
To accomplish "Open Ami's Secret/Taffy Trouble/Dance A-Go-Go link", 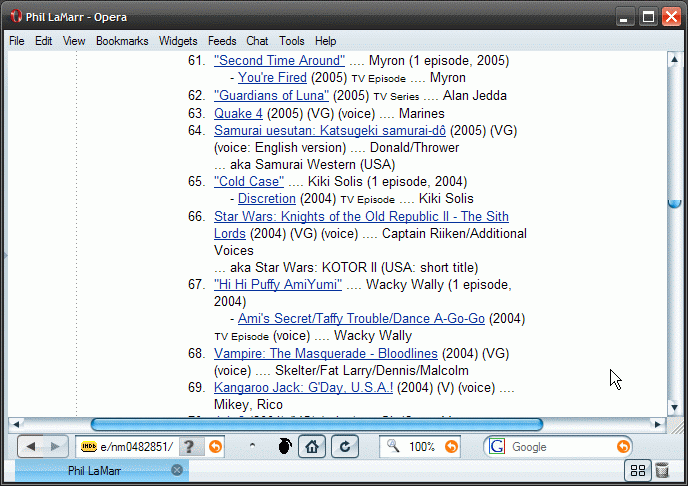I will [x=361, y=318].
